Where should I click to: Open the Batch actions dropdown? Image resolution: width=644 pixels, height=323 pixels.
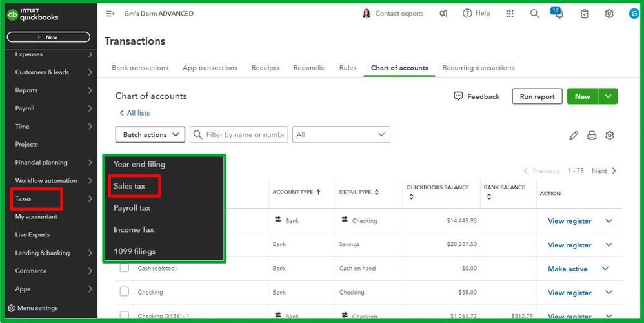click(150, 135)
